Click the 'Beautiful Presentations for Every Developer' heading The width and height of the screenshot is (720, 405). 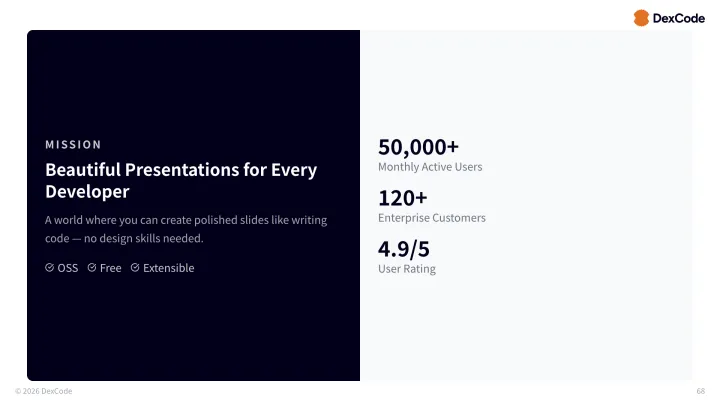(180, 180)
